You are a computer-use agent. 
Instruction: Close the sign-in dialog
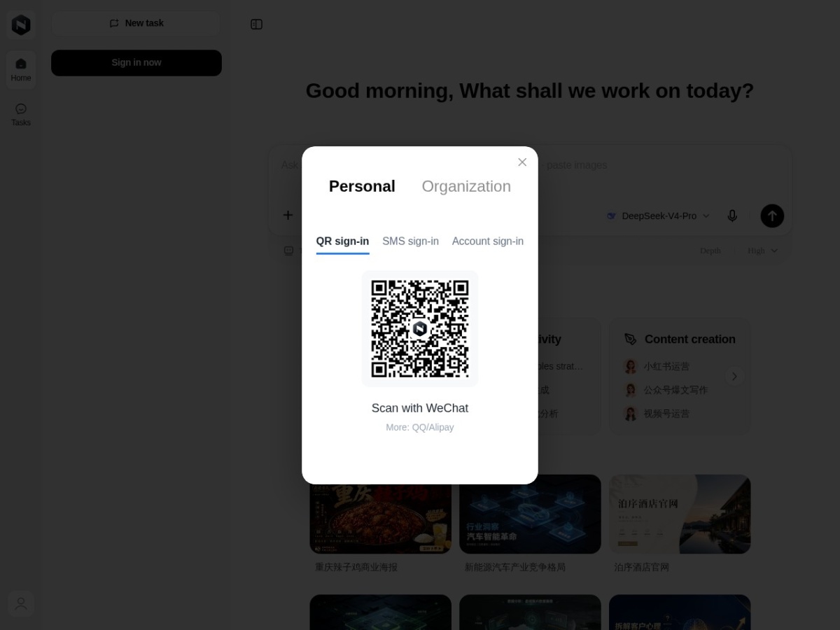click(x=522, y=162)
